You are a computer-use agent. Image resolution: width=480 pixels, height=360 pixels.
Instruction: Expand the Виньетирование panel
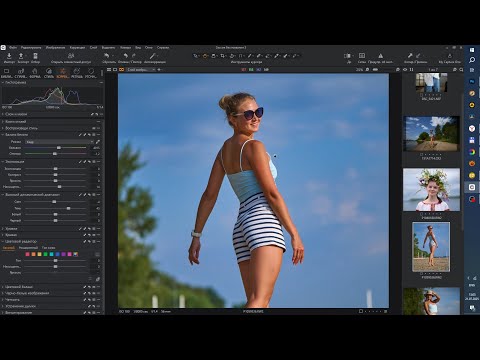3,313
